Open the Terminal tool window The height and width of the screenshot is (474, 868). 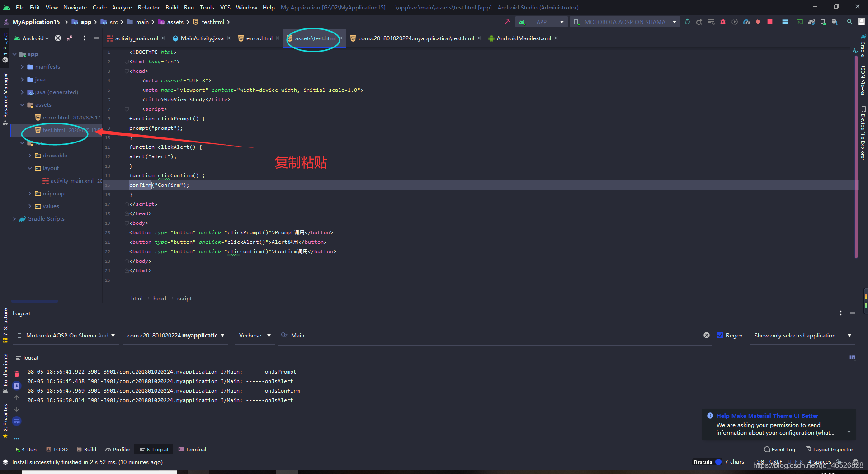[192, 450]
